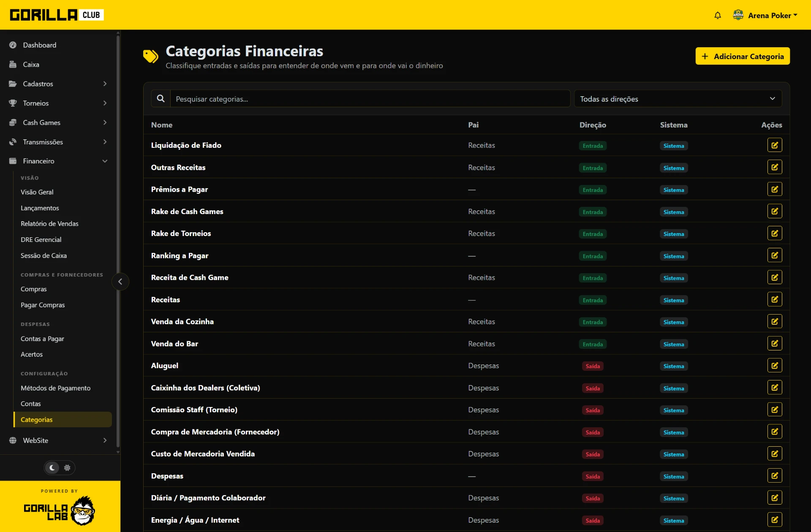Open Pagar Compras

click(x=43, y=305)
